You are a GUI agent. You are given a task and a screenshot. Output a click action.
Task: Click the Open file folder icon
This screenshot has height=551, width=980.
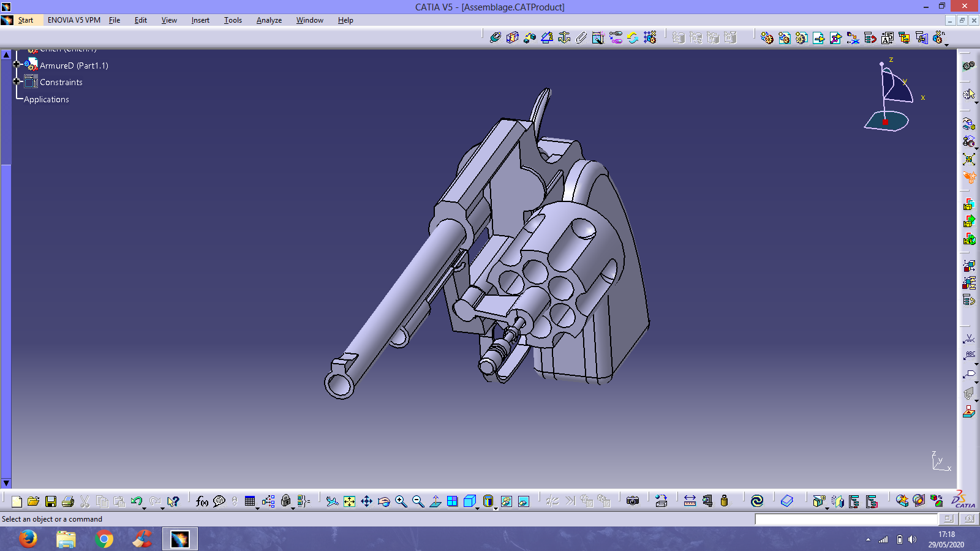pyautogui.click(x=33, y=501)
